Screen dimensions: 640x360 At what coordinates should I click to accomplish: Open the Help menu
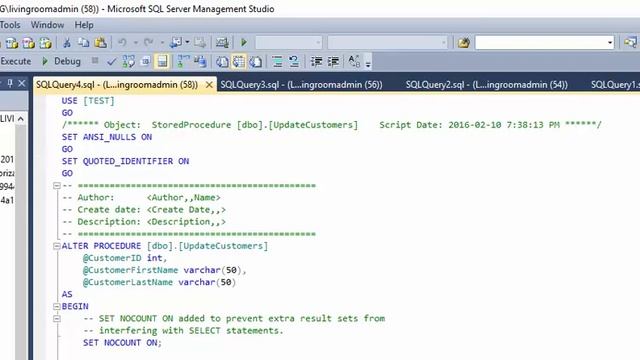point(84,25)
